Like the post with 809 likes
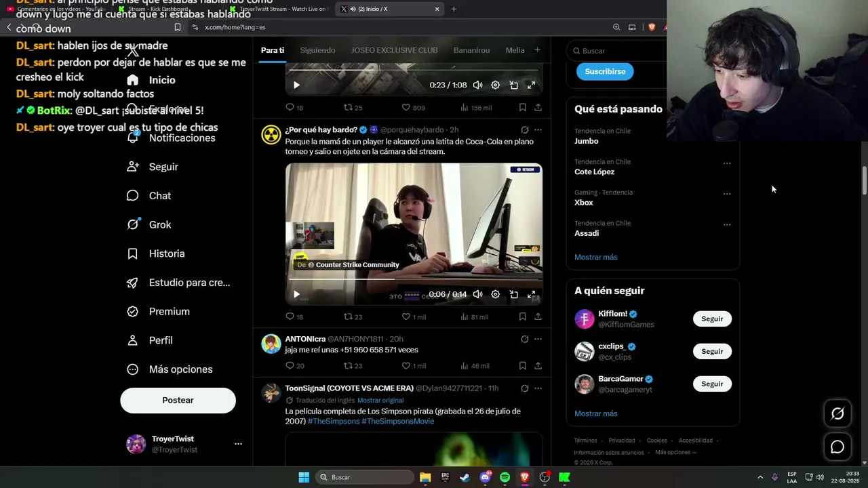This screenshot has width=868, height=488. point(414,108)
